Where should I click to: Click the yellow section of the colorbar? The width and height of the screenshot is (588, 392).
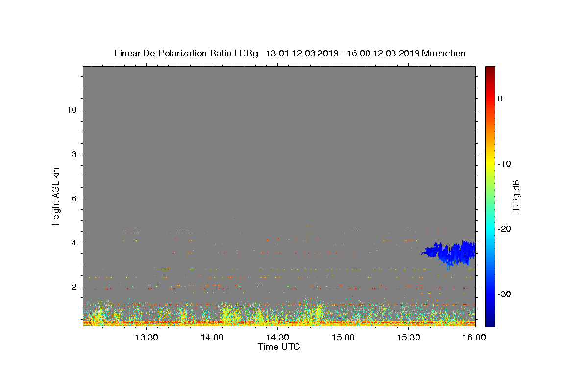pyautogui.click(x=490, y=164)
